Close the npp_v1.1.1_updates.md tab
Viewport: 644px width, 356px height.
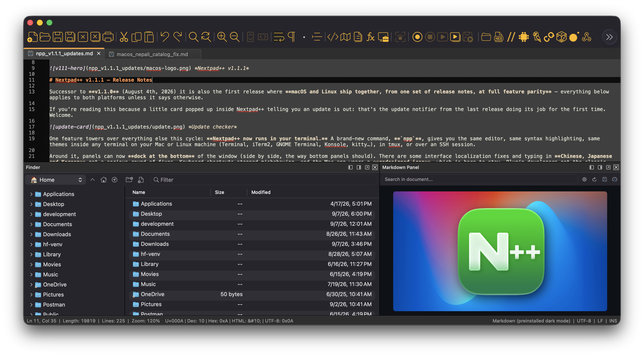[99, 53]
